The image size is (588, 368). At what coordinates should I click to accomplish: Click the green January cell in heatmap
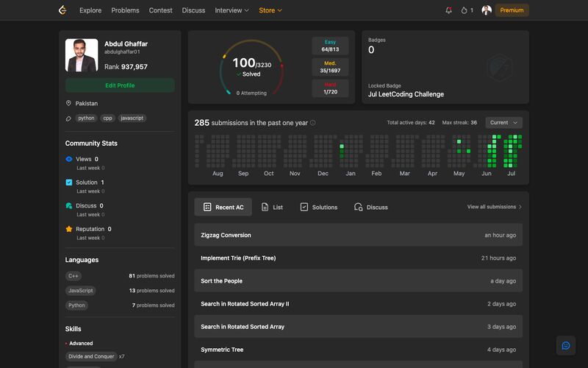(x=342, y=146)
